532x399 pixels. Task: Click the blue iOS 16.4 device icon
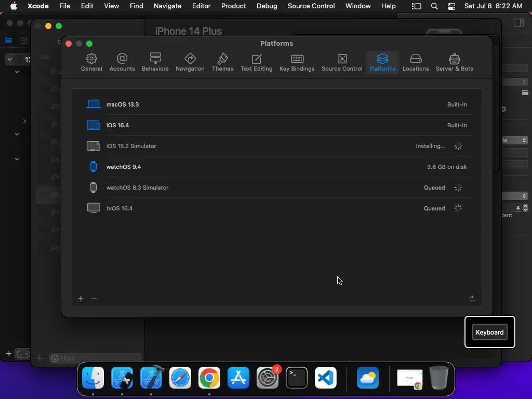click(x=94, y=125)
